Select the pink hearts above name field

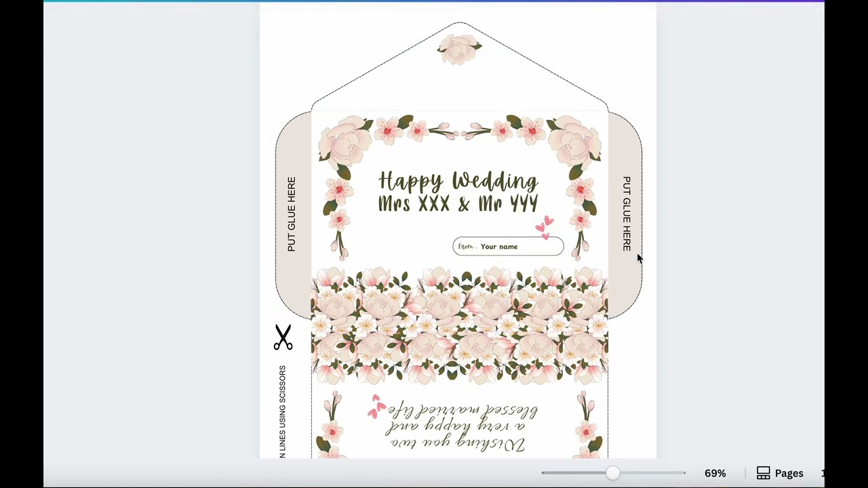(x=545, y=228)
